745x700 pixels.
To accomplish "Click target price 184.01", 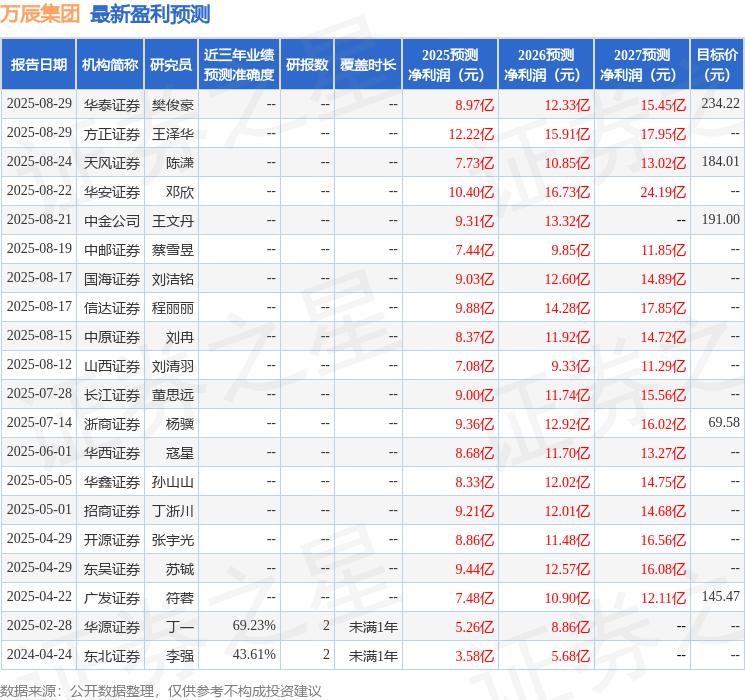I will [x=720, y=161].
